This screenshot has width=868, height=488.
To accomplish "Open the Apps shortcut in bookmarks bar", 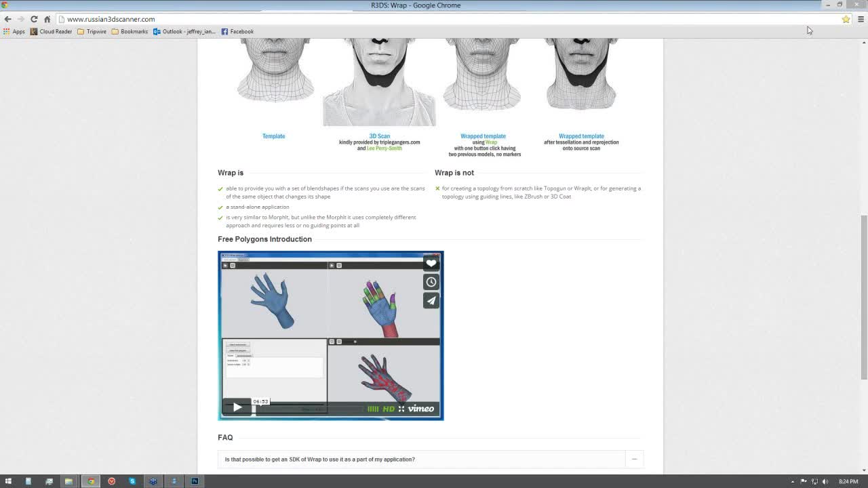I will coord(14,31).
